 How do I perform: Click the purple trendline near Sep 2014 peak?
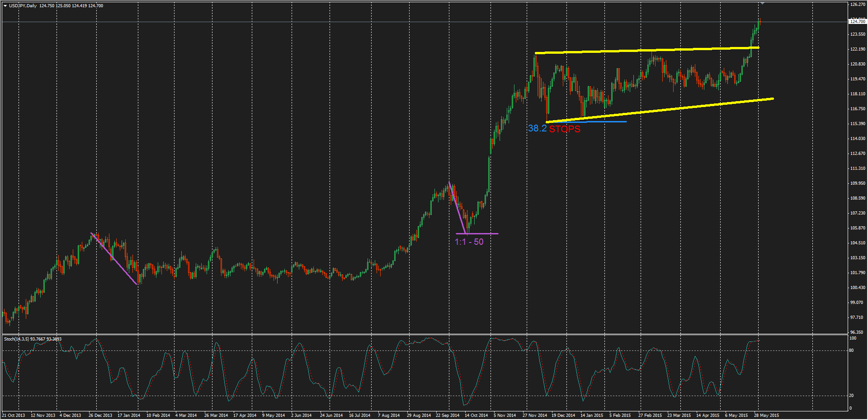pos(457,207)
